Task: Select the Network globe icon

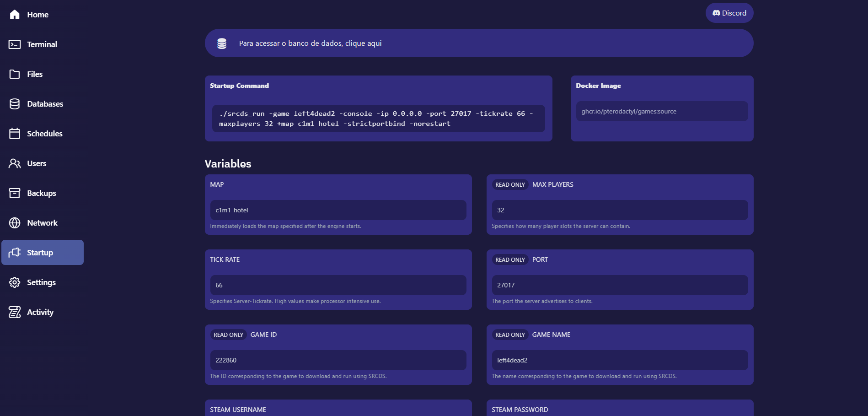Action: pyautogui.click(x=15, y=223)
